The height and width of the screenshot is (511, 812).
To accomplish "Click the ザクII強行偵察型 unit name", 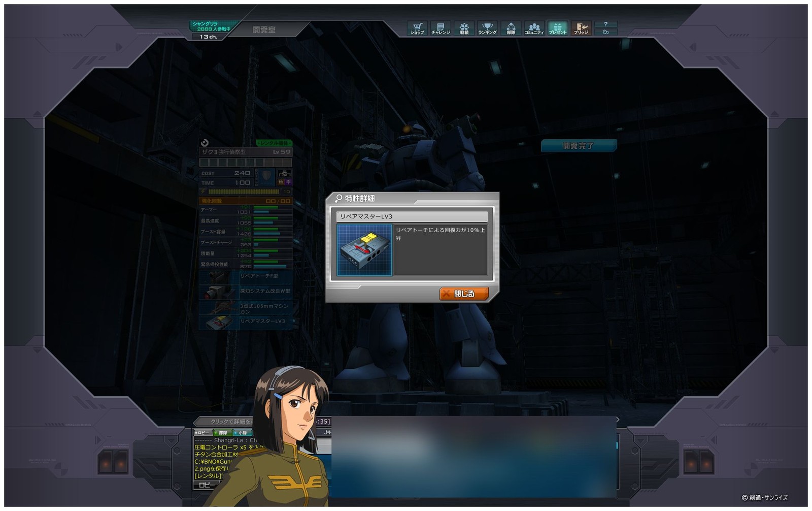I will point(224,152).
